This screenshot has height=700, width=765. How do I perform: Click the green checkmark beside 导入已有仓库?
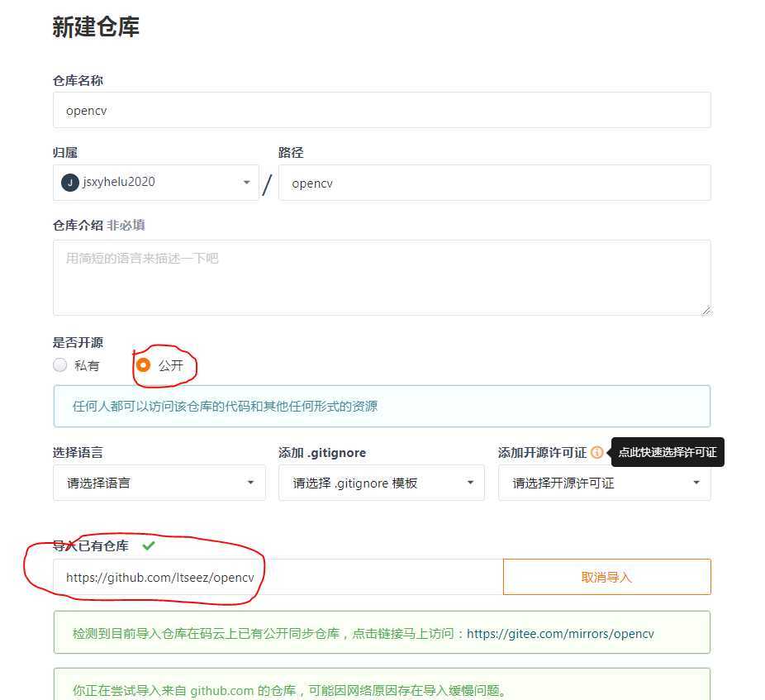click(149, 545)
